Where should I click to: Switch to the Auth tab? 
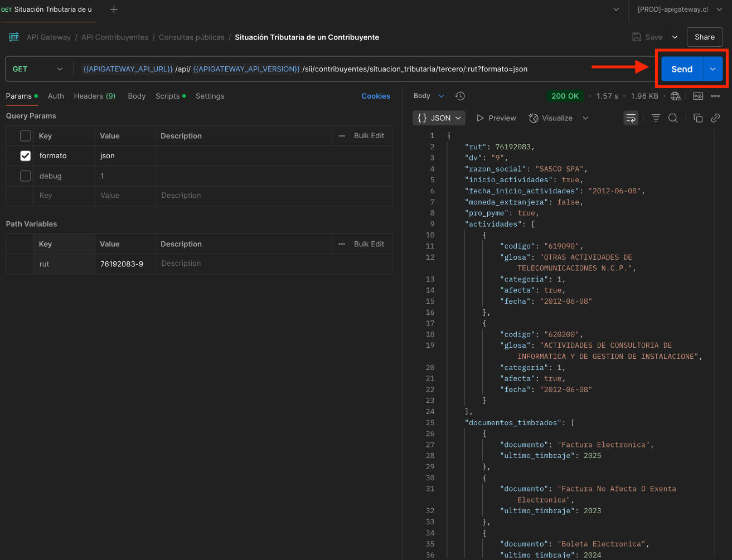56,96
